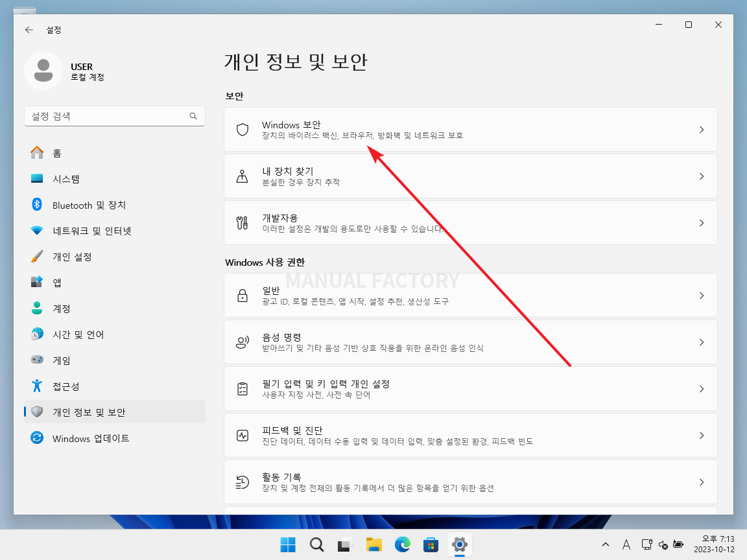This screenshot has height=560, width=747.
Task: Click the 시간 및 언어 globe clock icon
Action: click(x=37, y=334)
